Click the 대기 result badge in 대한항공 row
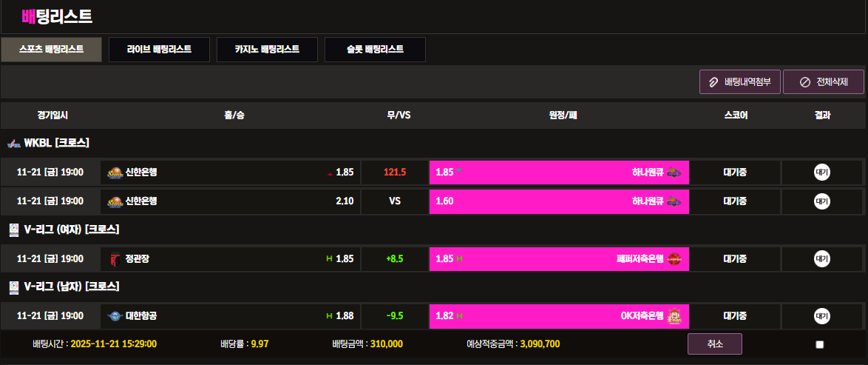 coord(822,316)
